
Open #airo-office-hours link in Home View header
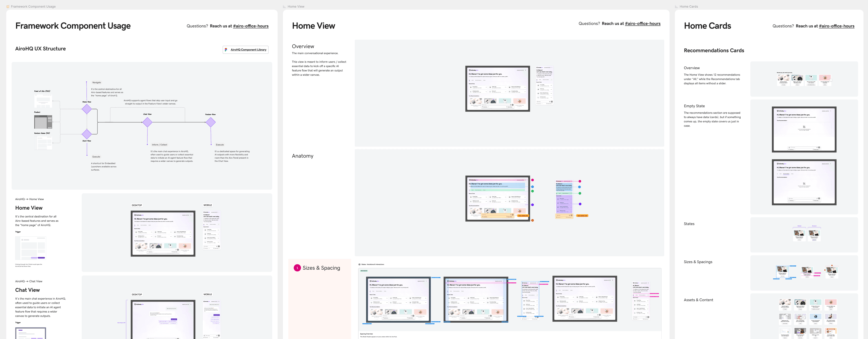coord(642,24)
